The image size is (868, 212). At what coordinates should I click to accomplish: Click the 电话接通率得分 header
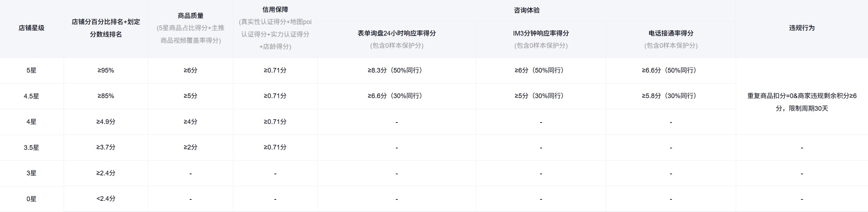[671, 33]
